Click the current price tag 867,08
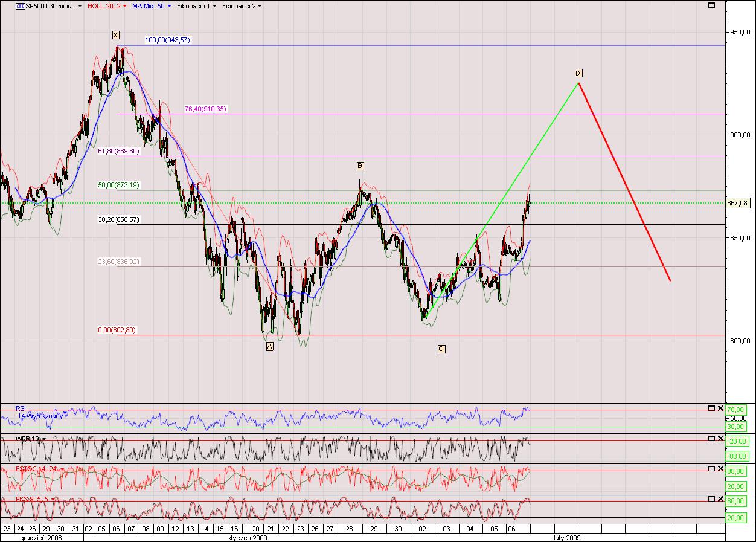This screenshot has height=542, width=756. [738, 204]
